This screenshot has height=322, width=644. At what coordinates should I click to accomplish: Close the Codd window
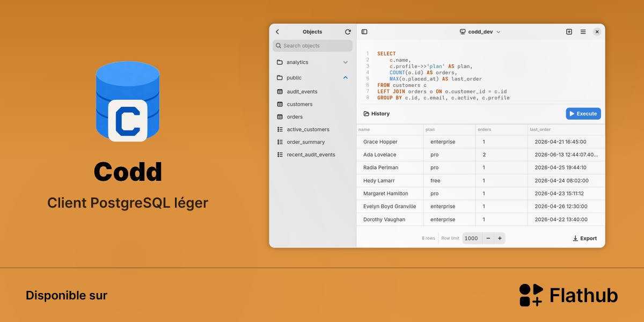coord(597,32)
